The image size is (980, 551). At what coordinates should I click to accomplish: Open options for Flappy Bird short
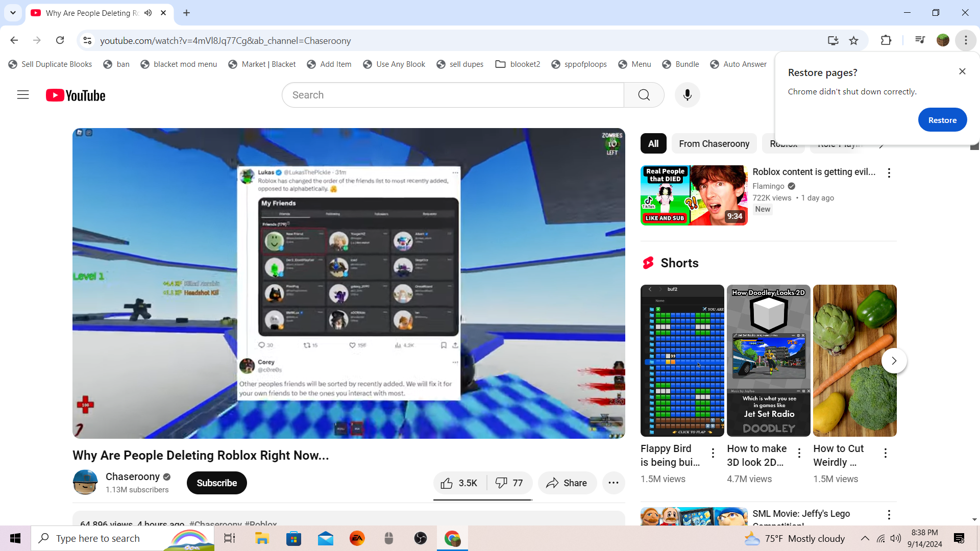[x=713, y=453]
